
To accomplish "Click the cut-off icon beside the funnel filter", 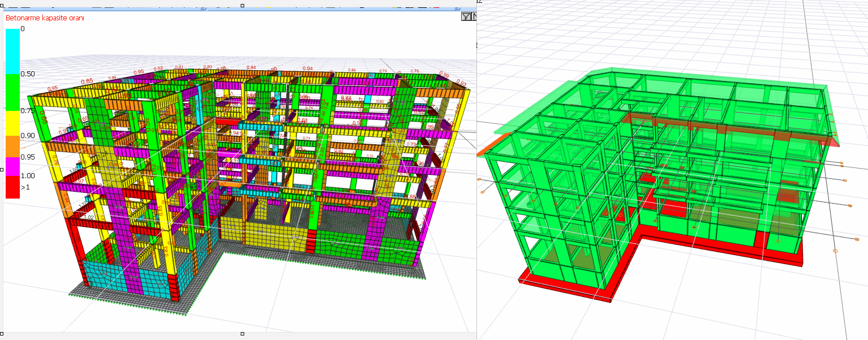I will click(474, 17).
